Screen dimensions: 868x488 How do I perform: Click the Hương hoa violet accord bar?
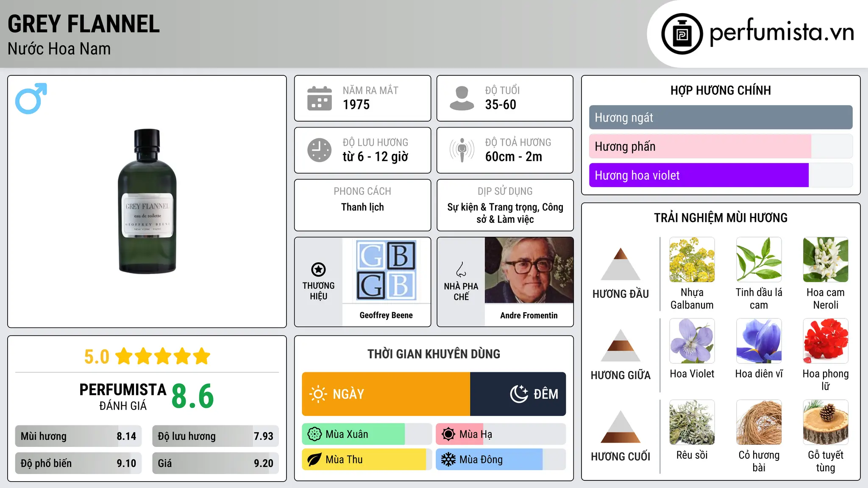pyautogui.click(x=721, y=175)
